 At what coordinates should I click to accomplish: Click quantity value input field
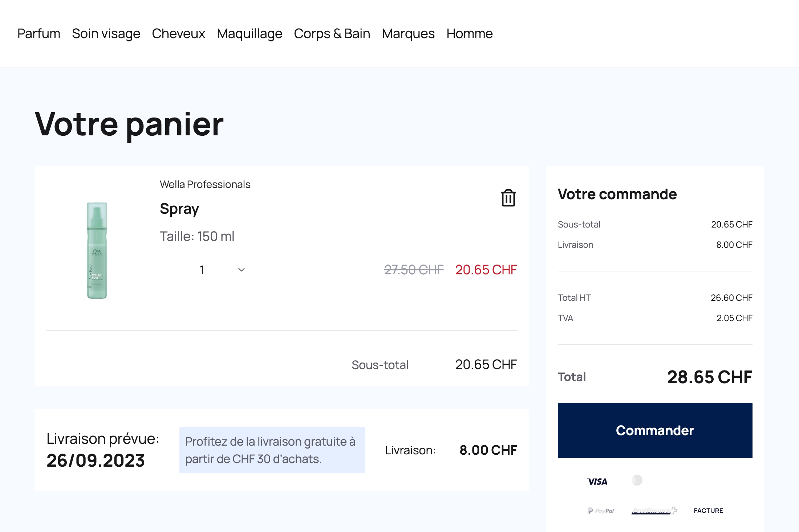click(203, 270)
